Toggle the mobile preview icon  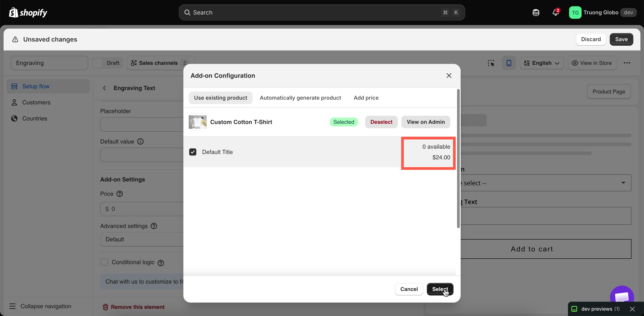(x=509, y=63)
